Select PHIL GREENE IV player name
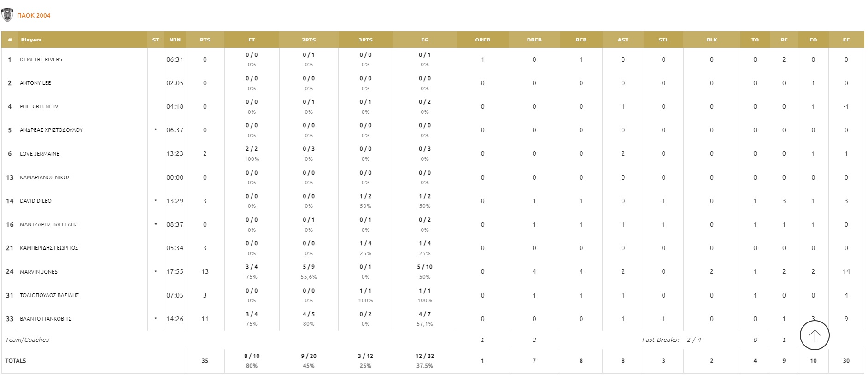This screenshot has height=375, width=868. click(39, 106)
